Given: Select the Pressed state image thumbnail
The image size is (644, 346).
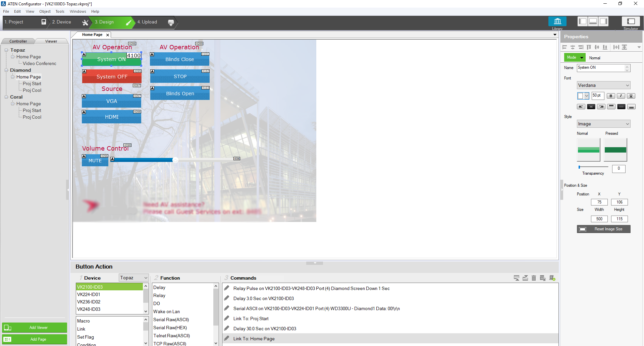Looking at the screenshot, I should coord(615,150).
